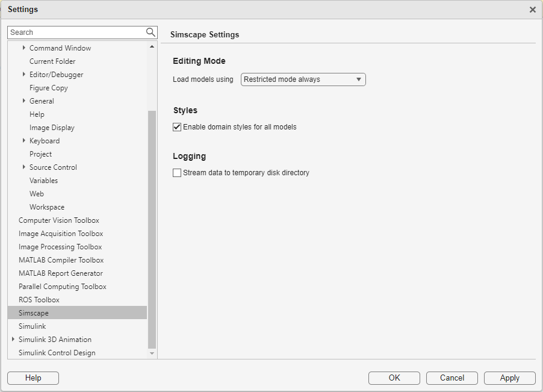Expand the Editor/Debugger settings node
Screen dimensions: 543x392
(24, 75)
